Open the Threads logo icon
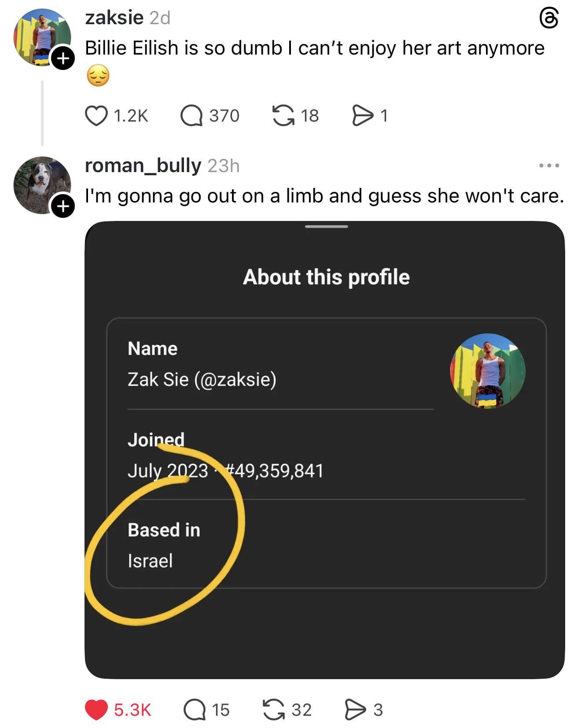Viewport: 581px width, 728px height. click(x=549, y=18)
